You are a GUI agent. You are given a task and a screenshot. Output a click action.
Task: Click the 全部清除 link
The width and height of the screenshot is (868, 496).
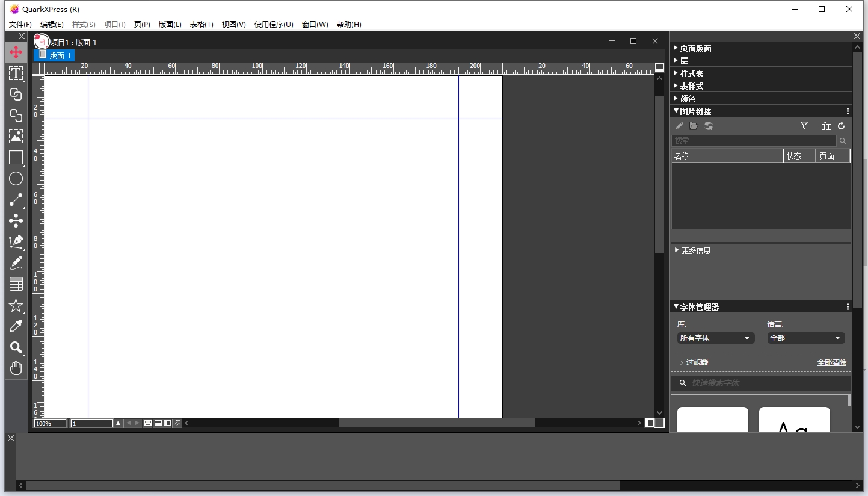point(831,362)
